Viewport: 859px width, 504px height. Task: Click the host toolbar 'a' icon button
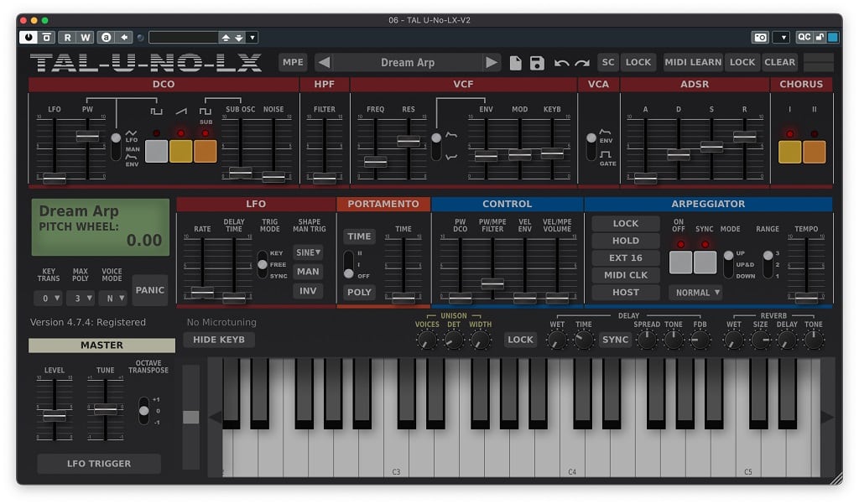click(x=107, y=37)
